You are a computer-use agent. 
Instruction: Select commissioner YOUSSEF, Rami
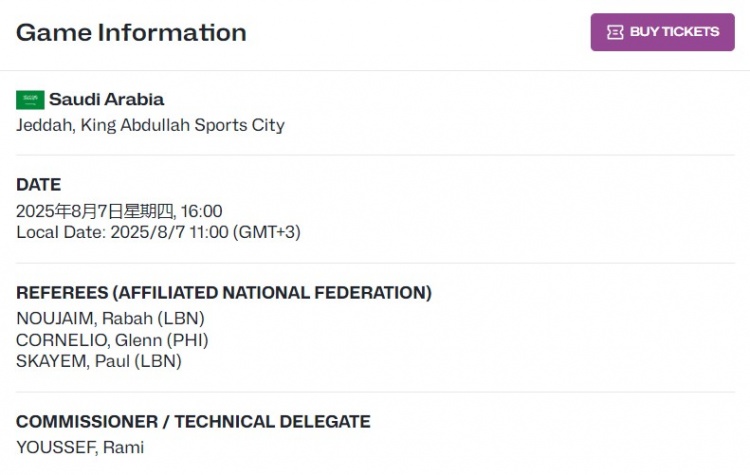pyautogui.click(x=80, y=447)
